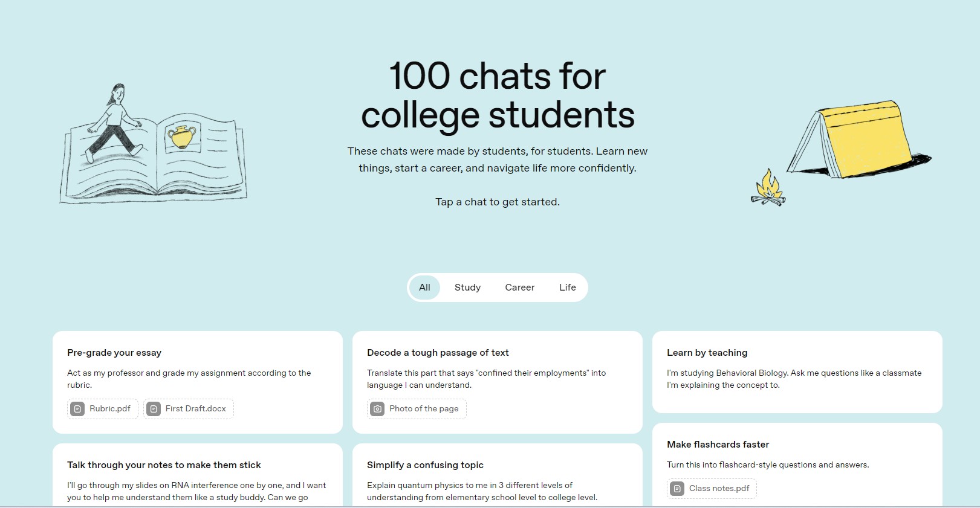Click the campfire illustration

click(x=768, y=188)
